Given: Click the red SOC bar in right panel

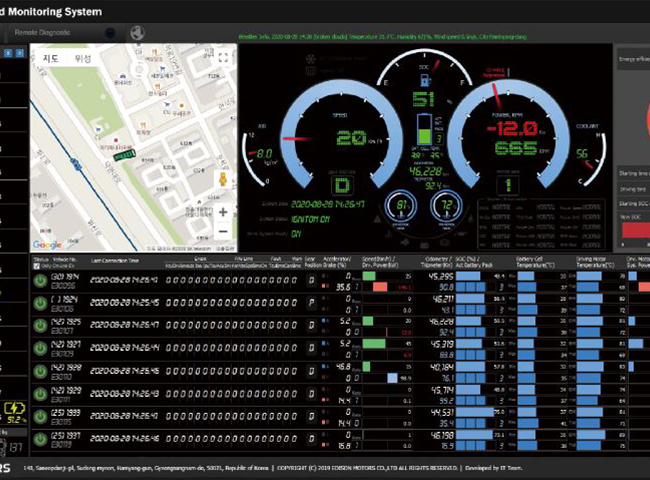Looking at the screenshot, I should [635, 231].
